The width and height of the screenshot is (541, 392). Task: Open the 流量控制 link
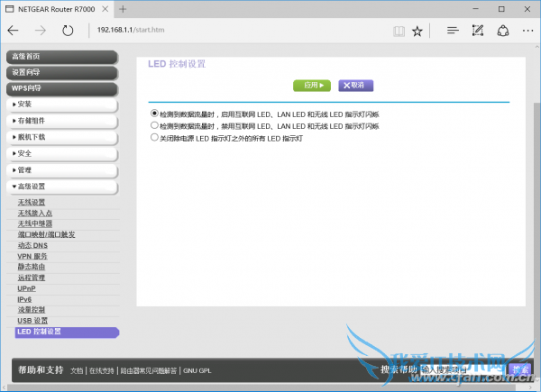32,310
